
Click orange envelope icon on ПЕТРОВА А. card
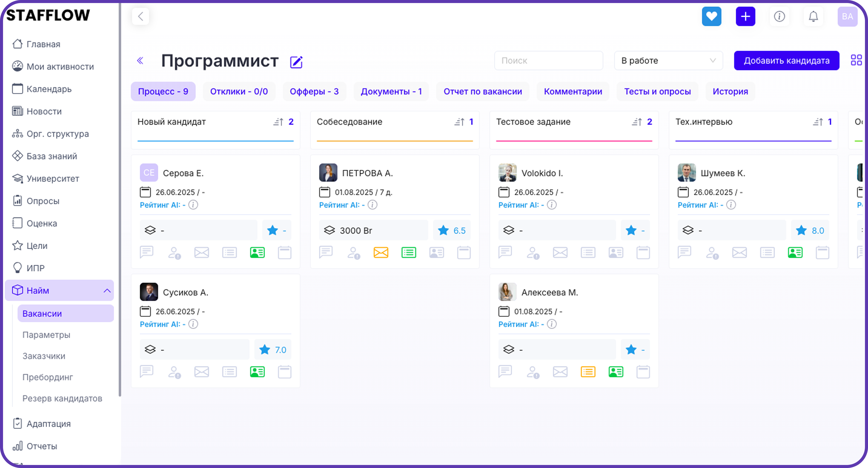point(381,252)
